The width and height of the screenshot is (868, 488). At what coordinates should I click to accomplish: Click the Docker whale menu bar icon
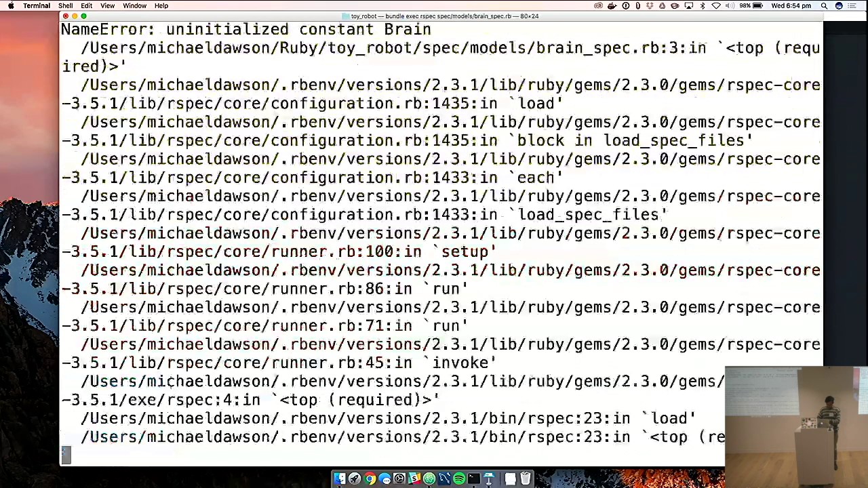[x=612, y=5]
